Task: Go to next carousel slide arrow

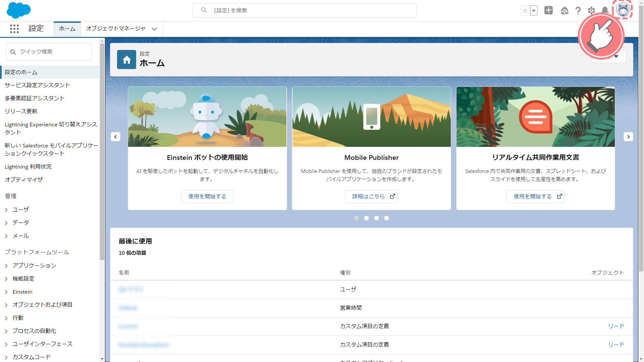Action: (628, 136)
